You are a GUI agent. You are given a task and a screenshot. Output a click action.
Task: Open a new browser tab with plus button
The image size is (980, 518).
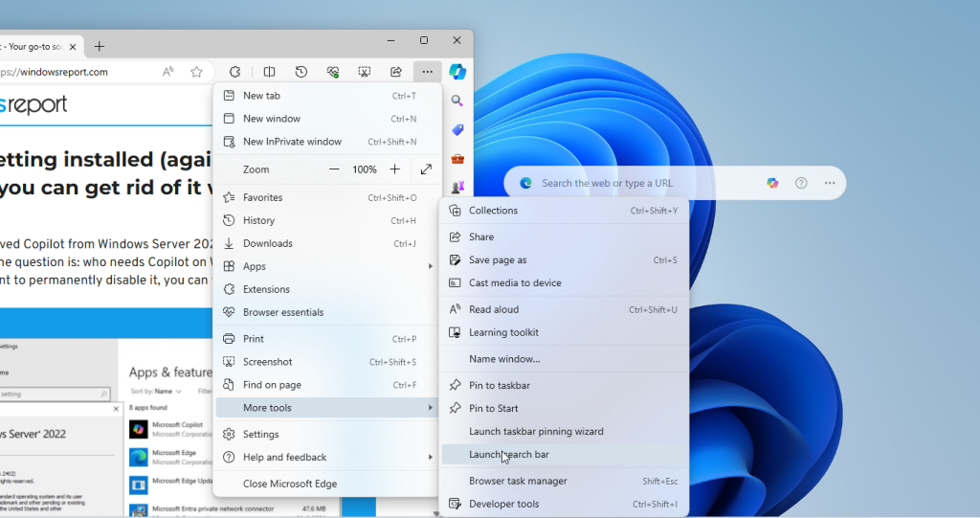[x=100, y=46]
